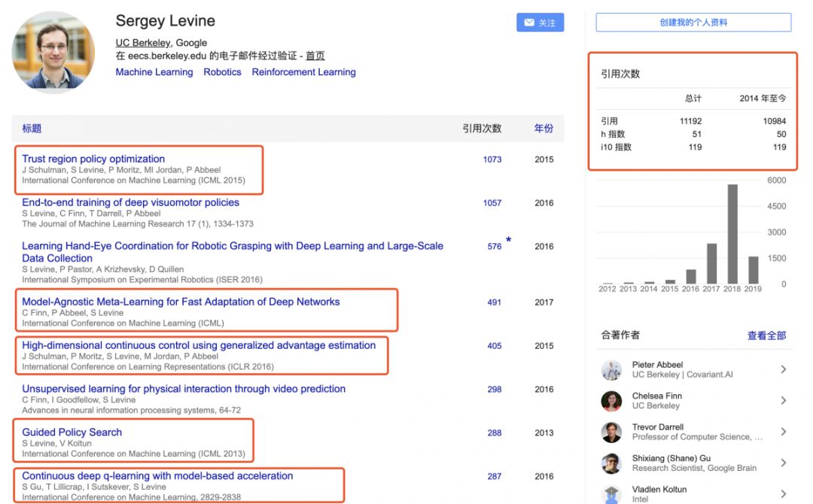Click the 576 citation count
Image resolution: width=813 pixels, height=504 pixels.
click(494, 247)
